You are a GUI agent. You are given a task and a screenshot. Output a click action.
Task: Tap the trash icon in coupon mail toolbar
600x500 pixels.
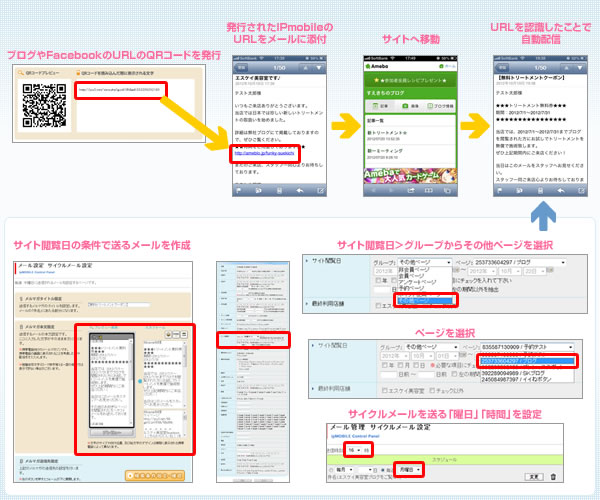pos(540,190)
